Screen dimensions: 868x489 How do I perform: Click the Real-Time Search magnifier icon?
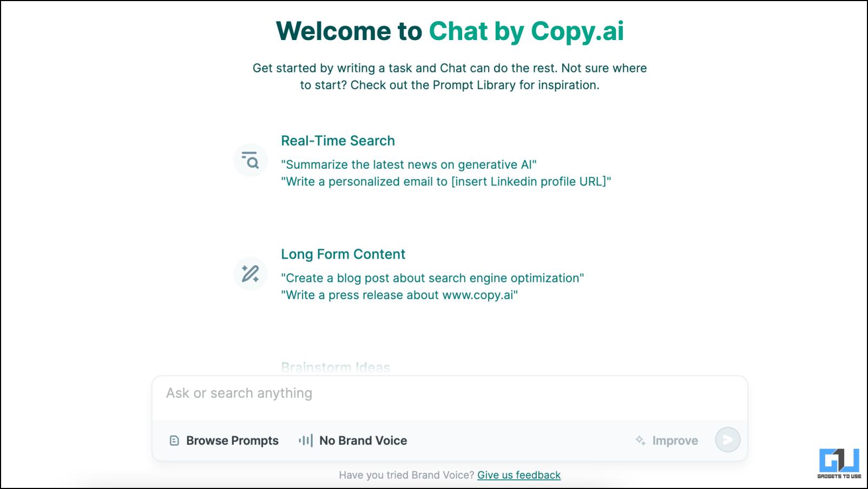point(250,160)
